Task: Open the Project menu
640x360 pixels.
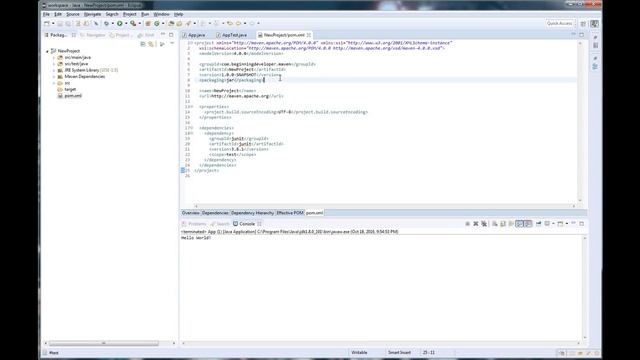Action: point(130,14)
